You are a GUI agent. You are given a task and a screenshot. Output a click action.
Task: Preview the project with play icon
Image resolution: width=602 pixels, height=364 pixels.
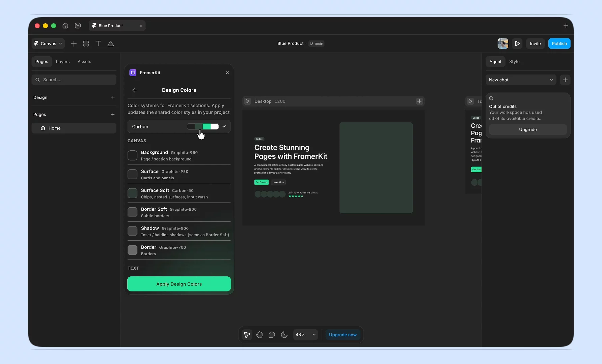click(x=517, y=43)
